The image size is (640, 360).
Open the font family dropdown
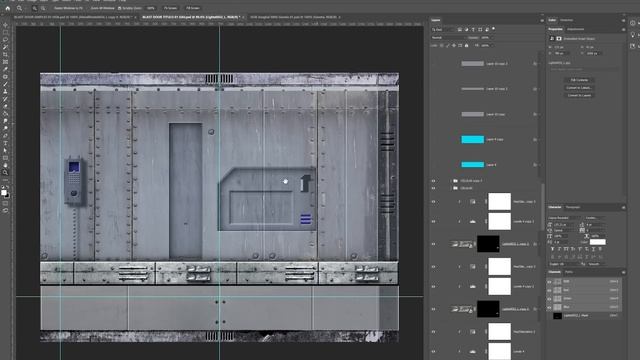click(x=564, y=218)
